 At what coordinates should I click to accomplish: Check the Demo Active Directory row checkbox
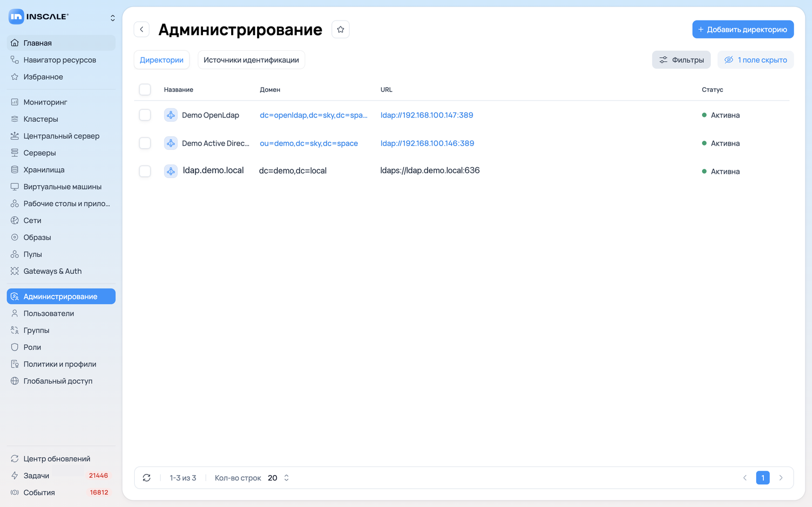(x=145, y=143)
